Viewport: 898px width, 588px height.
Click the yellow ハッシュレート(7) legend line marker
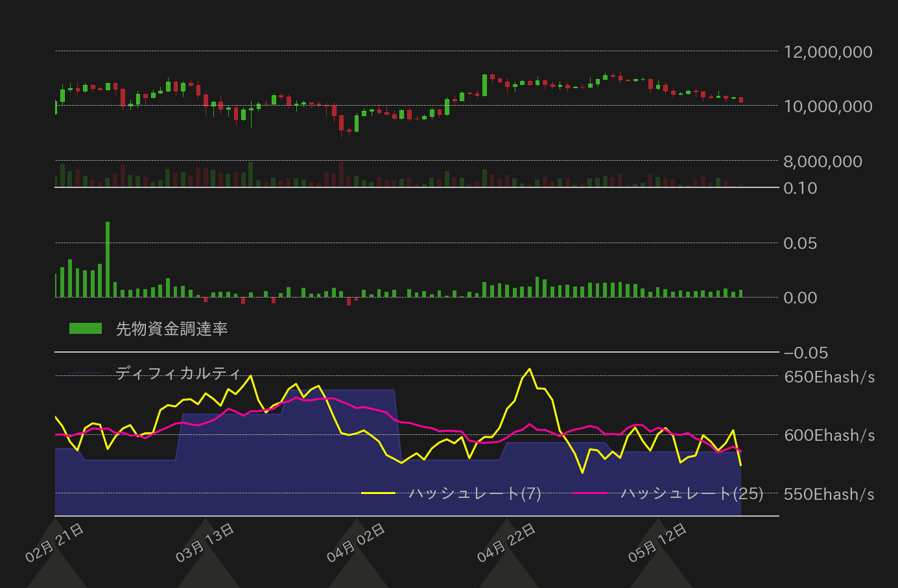pyautogui.click(x=378, y=493)
